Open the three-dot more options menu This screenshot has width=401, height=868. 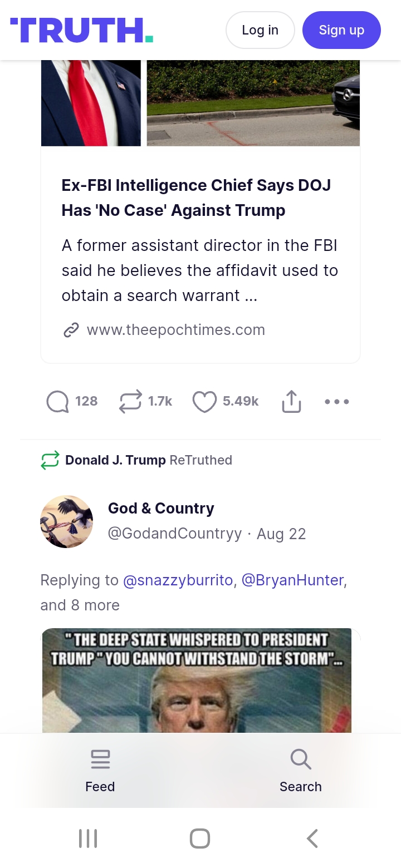click(x=337, y=401)
